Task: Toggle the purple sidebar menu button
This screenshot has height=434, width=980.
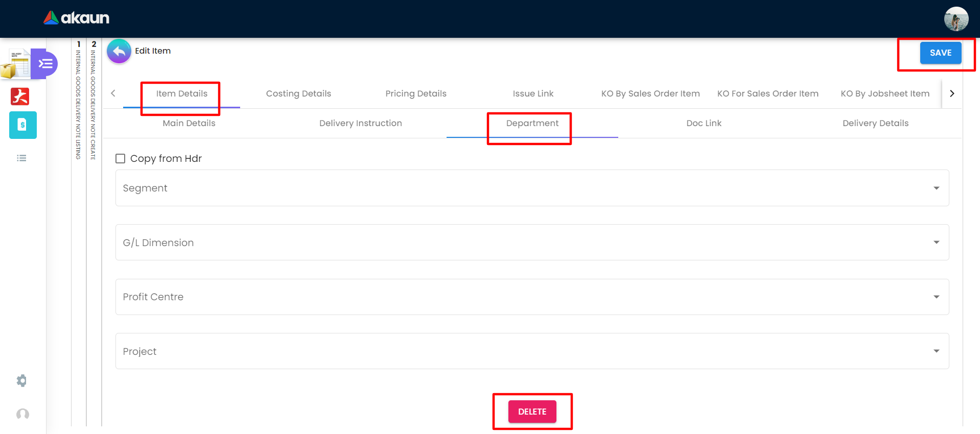Action: pyautogui.click(x=45, y=64)
